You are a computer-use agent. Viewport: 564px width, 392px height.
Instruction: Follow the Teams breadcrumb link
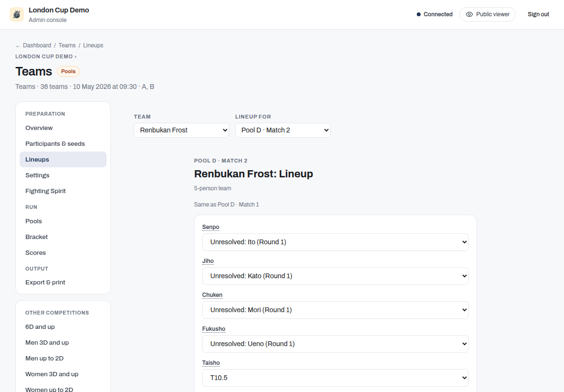tap(67, 45)
